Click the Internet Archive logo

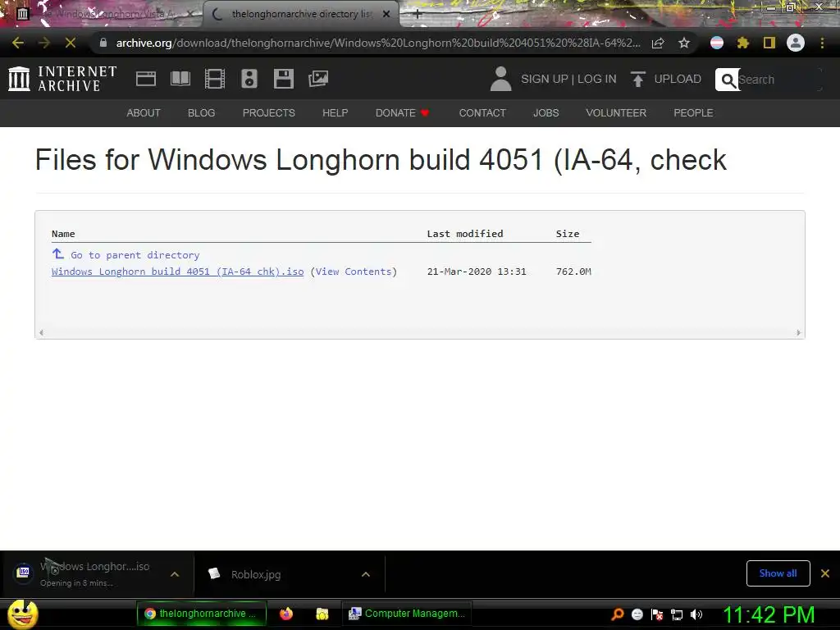pos(62,79)
